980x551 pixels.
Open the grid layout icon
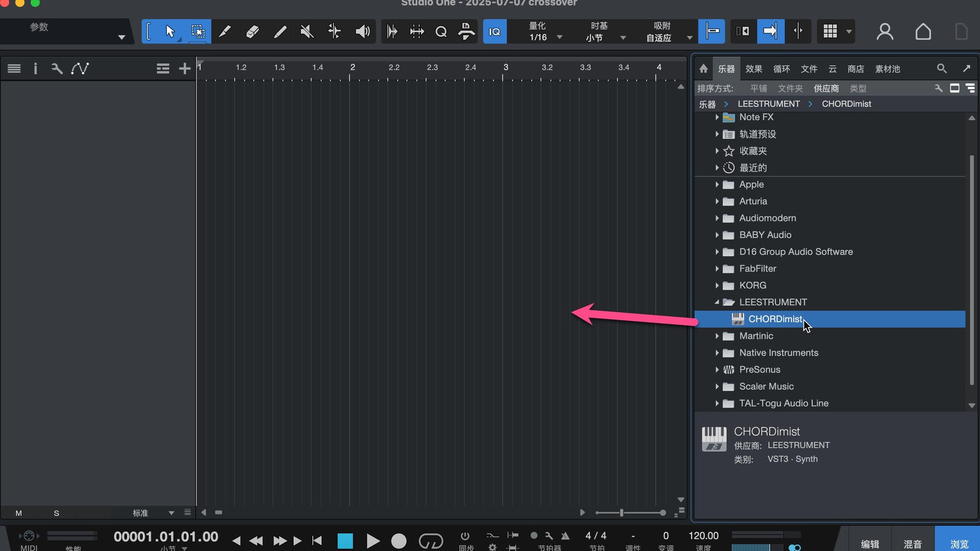click(x=830, y=32)
